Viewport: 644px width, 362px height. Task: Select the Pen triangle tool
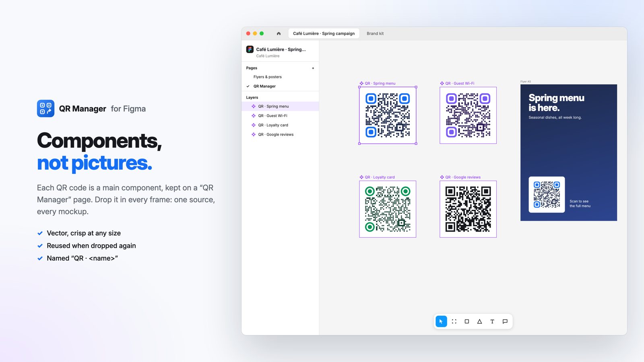tap(479, 321)
